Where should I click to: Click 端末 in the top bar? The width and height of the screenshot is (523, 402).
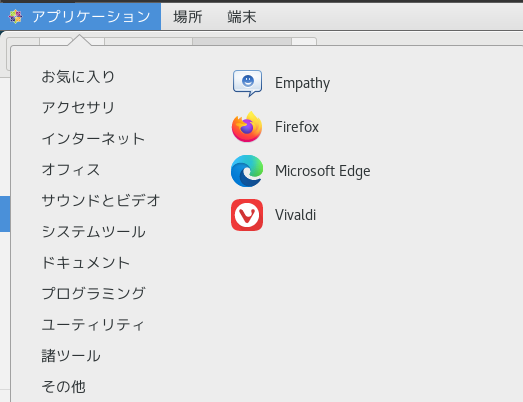[242, 16]
